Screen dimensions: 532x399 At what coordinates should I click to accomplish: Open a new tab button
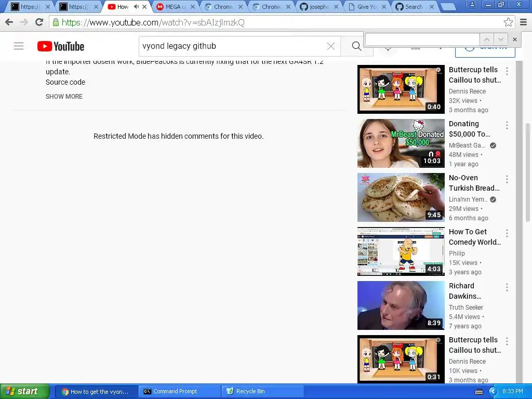coord(448,6)
